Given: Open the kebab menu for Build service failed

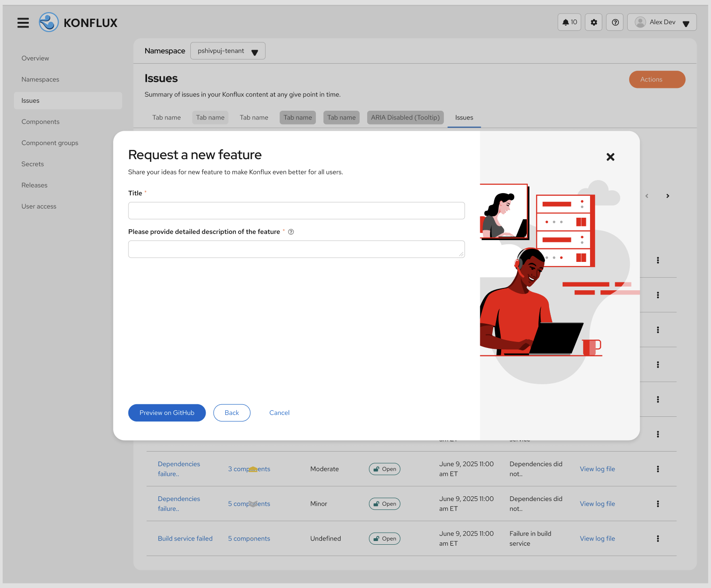Looking at the screenshot, I should [x=658, y=539].
